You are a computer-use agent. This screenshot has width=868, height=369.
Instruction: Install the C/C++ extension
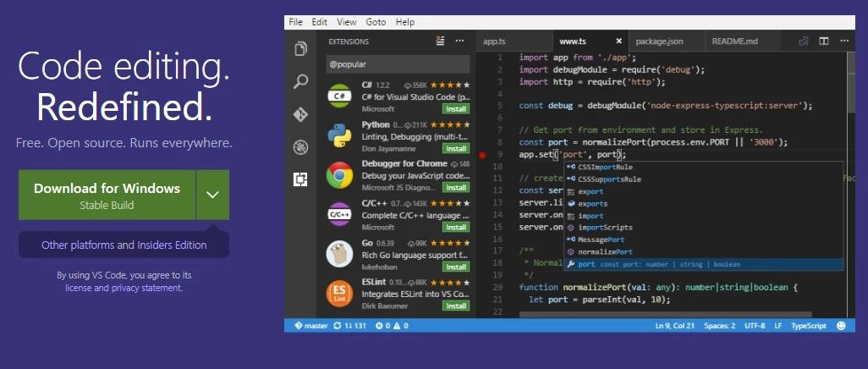(x=456, y=227)
